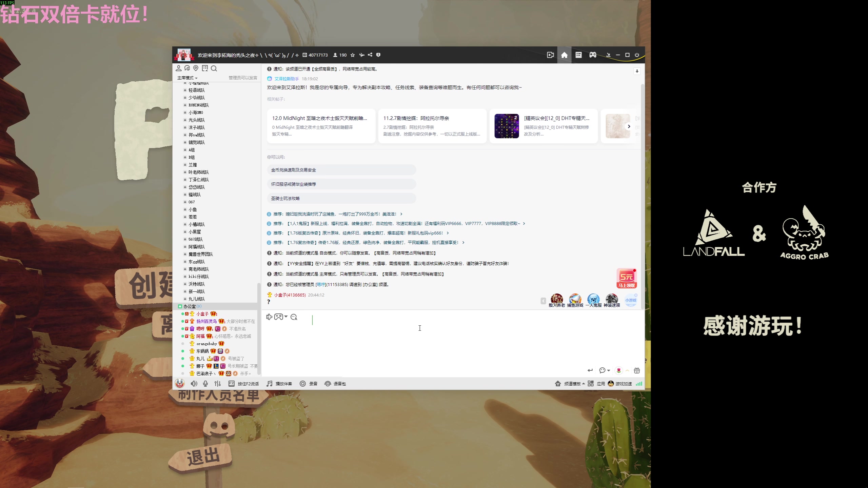Open the chat bubble dropdown near gift icon
Image resolution: width=868 pixels, height=488 pixels.
click(604, 370)
